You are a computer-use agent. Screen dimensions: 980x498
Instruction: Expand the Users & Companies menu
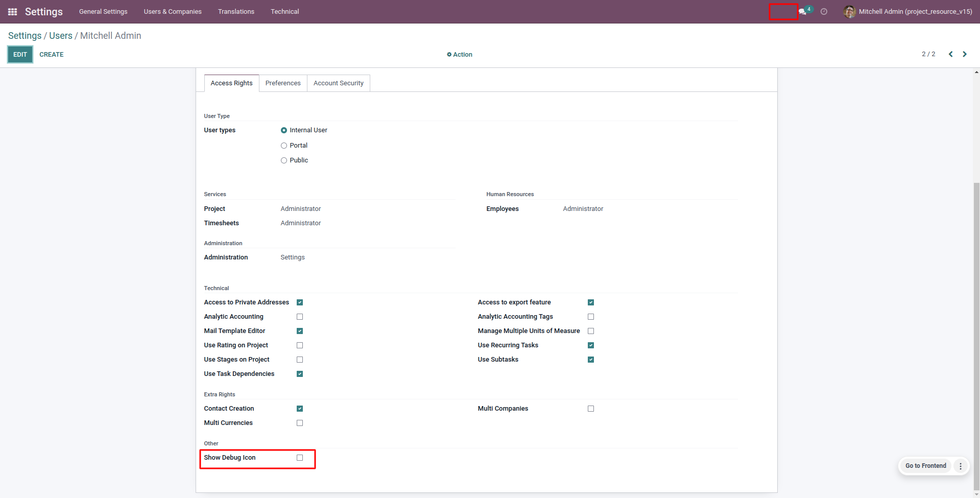[173, 12]
